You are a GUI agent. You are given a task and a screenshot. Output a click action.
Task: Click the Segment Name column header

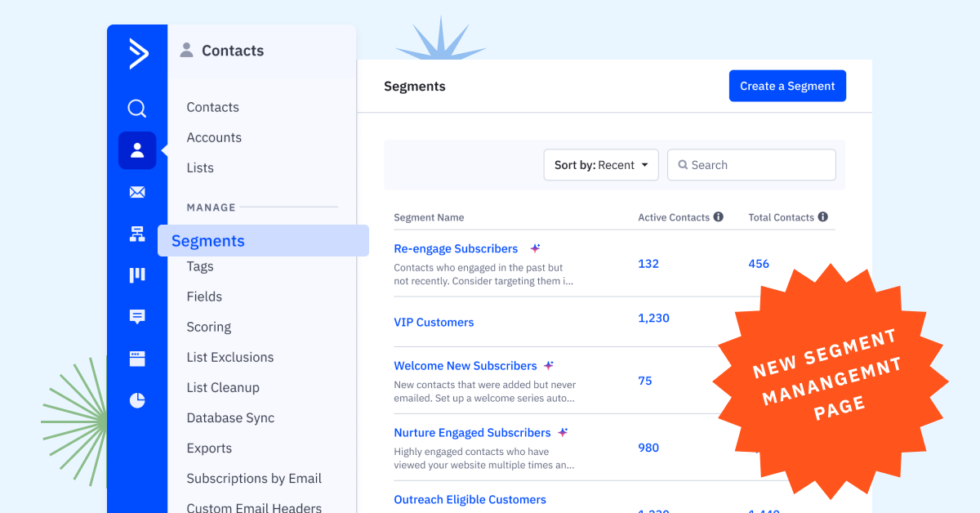click(x=429, y=217)
